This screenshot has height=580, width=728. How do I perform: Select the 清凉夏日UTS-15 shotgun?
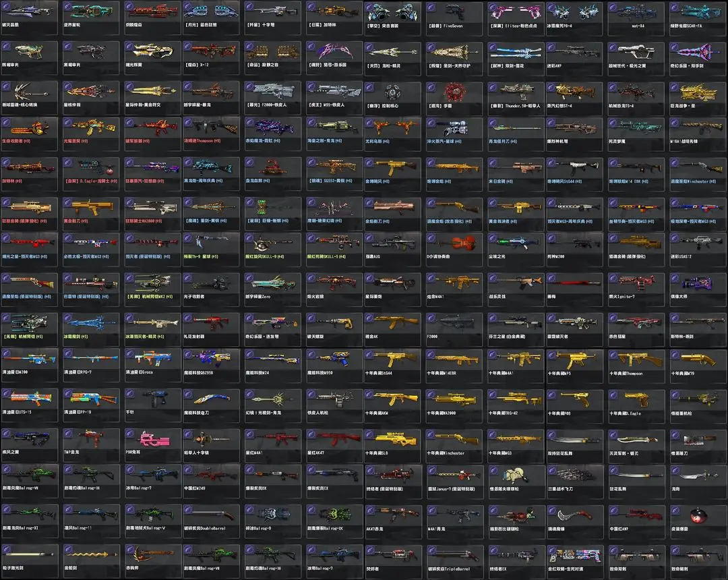point(29,405)
